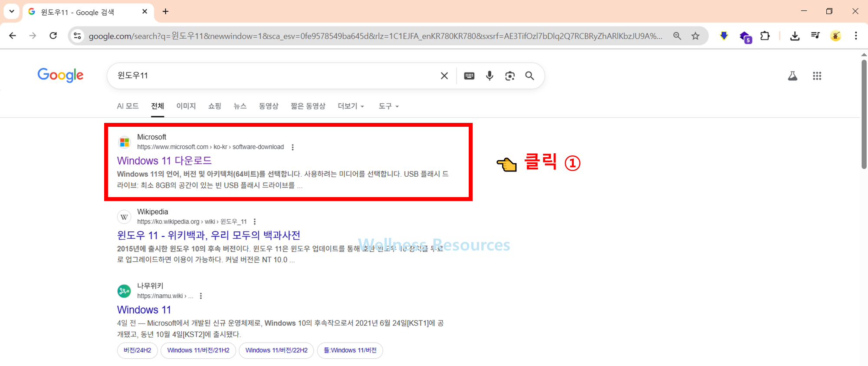The width and height of the screenshot is (868, 366).
Task: Click the Wikipedia favicon in the result
Action: 125,217
